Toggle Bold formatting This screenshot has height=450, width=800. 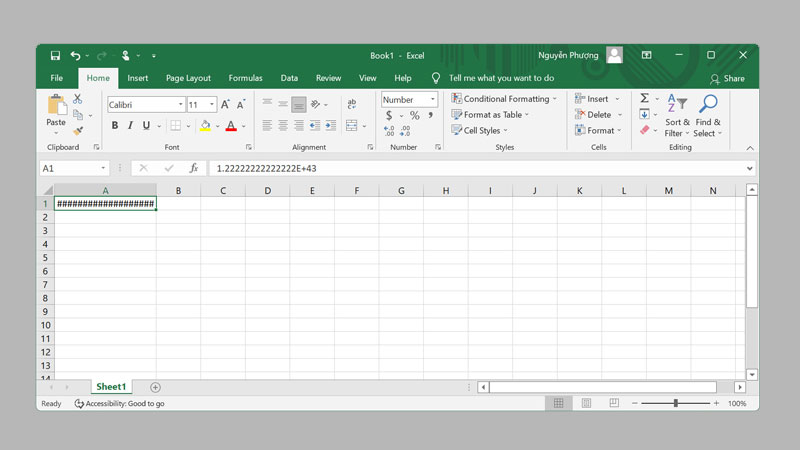click(115, 126)
